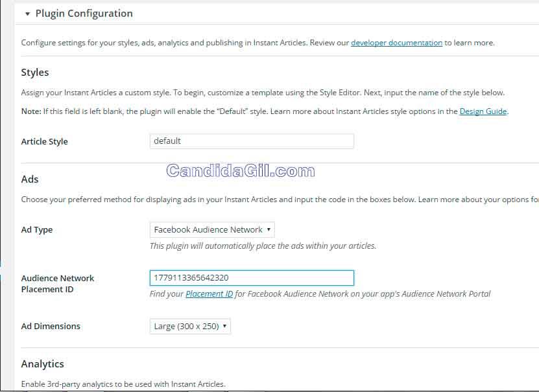
Task: Click into the Placement ID number field
Action: click(252, 278)
